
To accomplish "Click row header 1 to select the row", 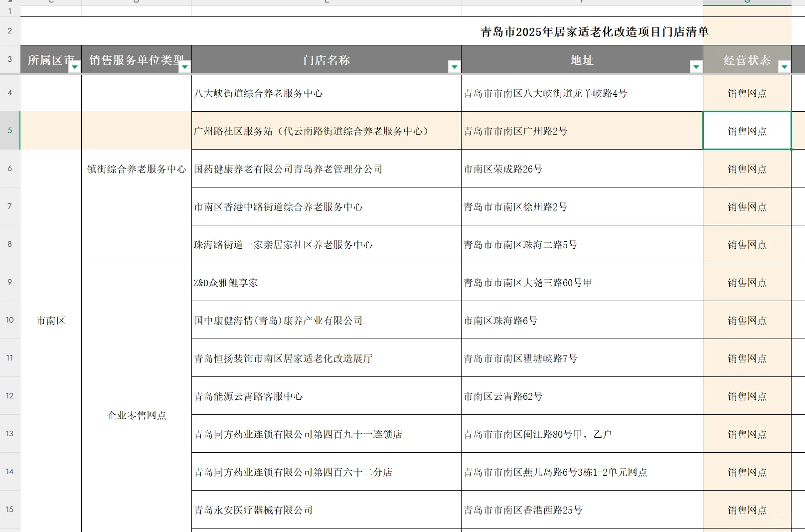I will [9, 11].
